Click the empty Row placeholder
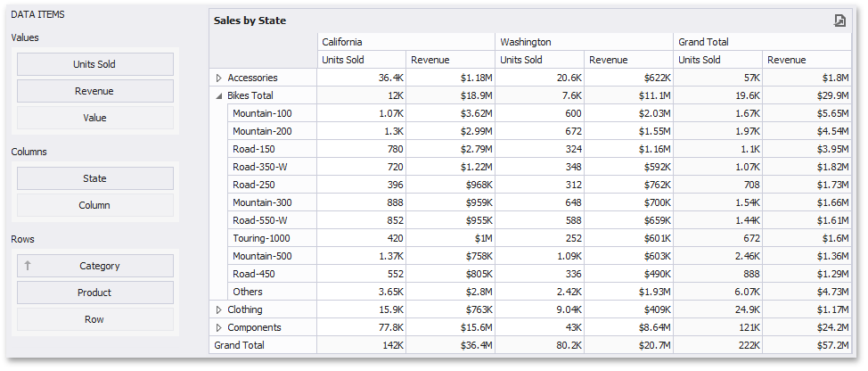 [x=94, y=319]
